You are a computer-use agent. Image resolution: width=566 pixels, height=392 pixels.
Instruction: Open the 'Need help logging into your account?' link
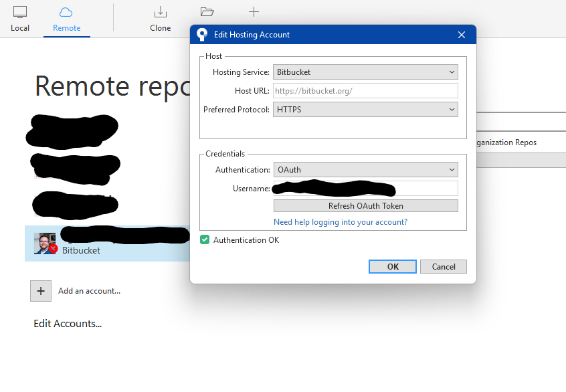pyautogui.click(x=341, y=222)
